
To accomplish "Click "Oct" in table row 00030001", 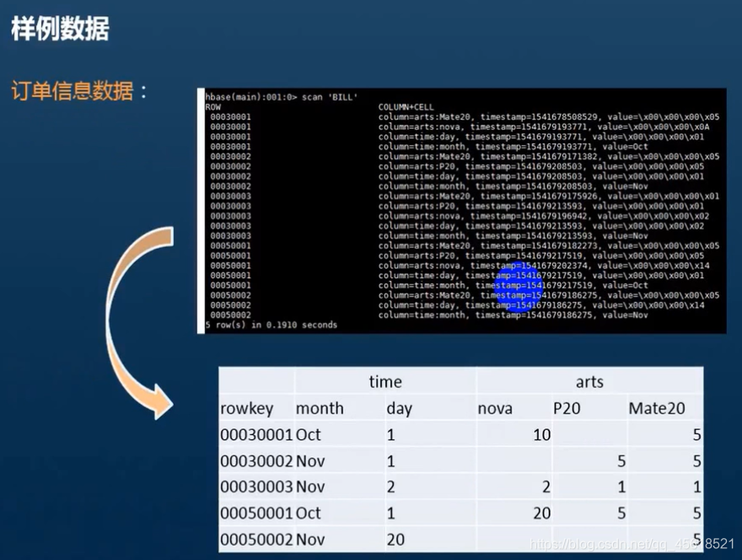I will (x=308, y=434).
